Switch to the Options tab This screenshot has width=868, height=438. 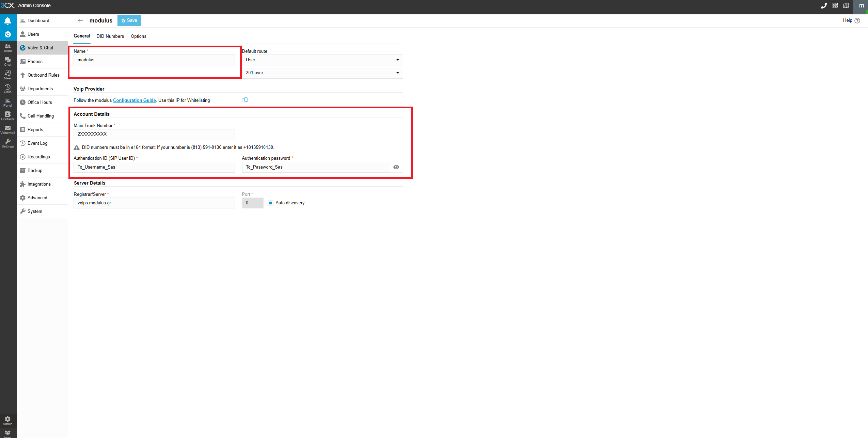(138, 36)
